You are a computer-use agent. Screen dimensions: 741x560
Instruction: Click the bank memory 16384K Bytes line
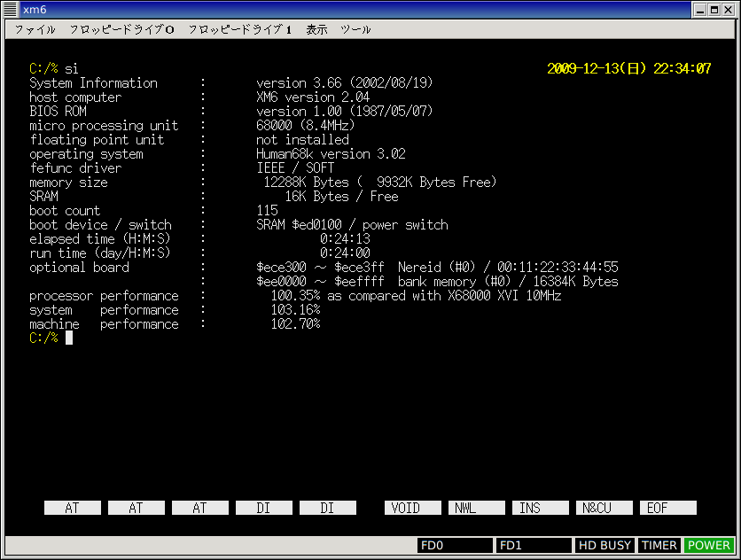[x=437, y=282]
